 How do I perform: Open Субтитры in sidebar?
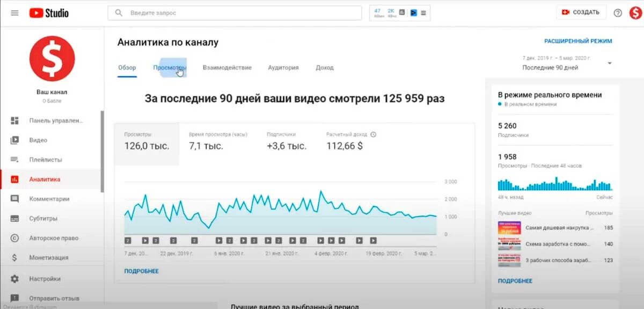(51, 219)
